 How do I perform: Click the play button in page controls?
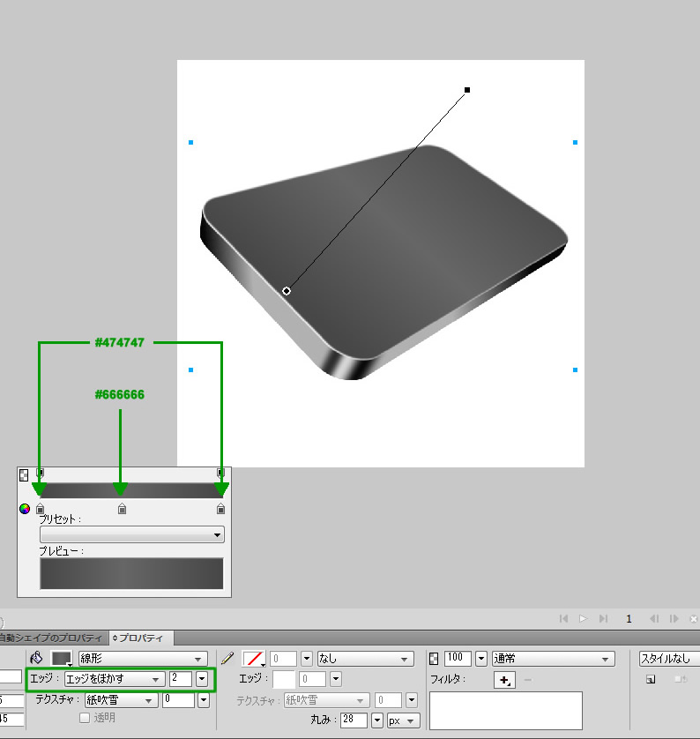coord(583,619)
